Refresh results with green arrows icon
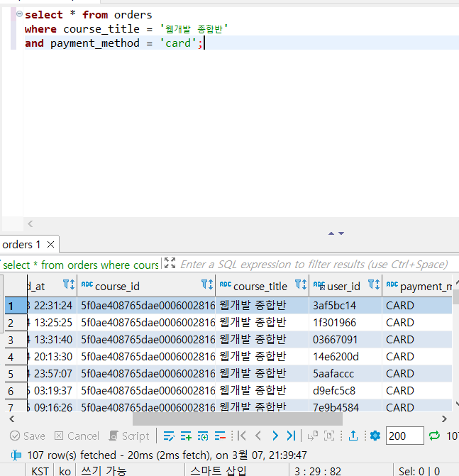 pyautogui.click(x=434, y=436)
